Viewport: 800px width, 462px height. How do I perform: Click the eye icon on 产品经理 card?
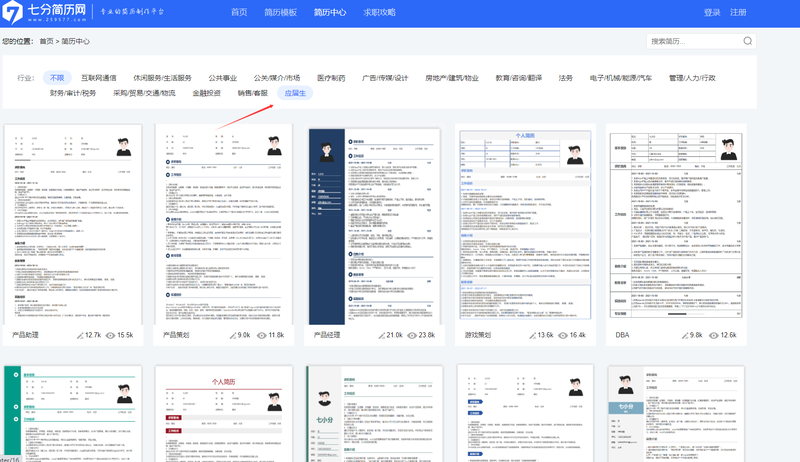(x=412, y=336)
